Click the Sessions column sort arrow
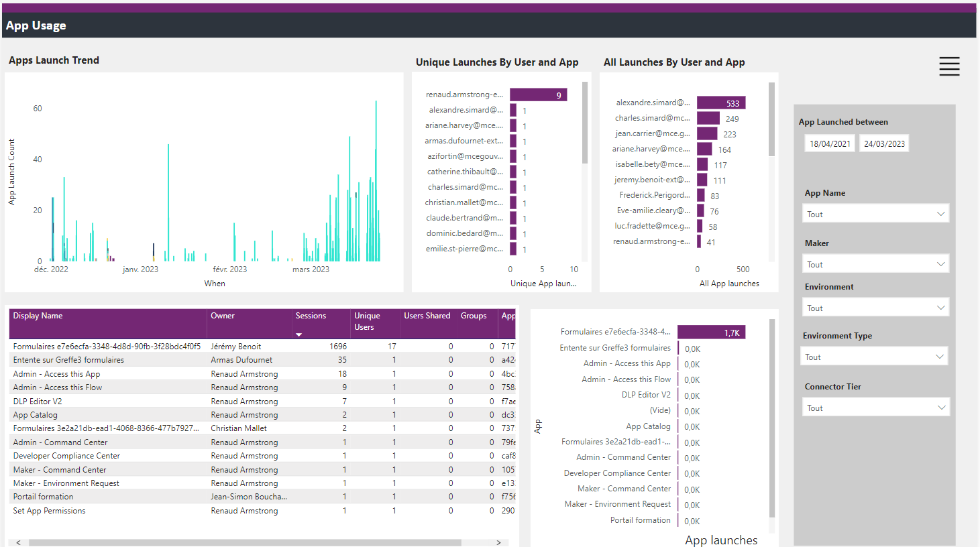 (x=299, y=335)
